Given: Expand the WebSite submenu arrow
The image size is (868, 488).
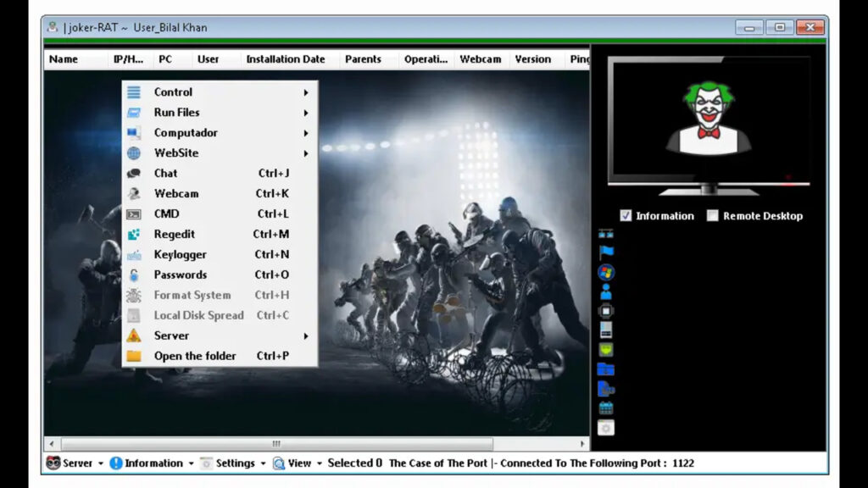Looking at the screenshot, I should click(305, 153).
